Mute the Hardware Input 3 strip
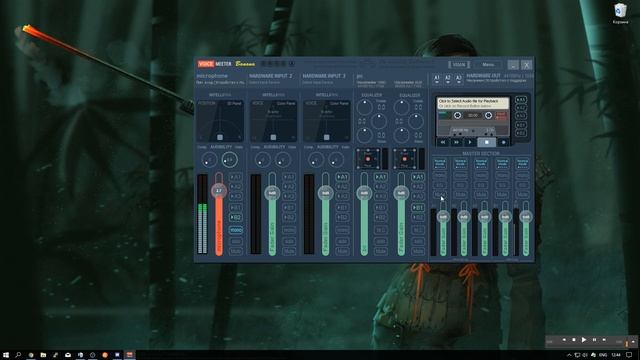 click(x=342, y=251)
